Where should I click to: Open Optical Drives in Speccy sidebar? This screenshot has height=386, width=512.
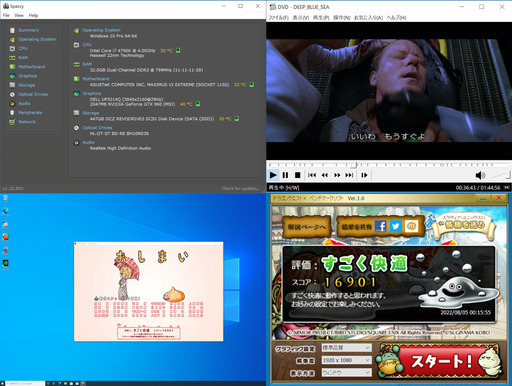click(x=33, y=94)
